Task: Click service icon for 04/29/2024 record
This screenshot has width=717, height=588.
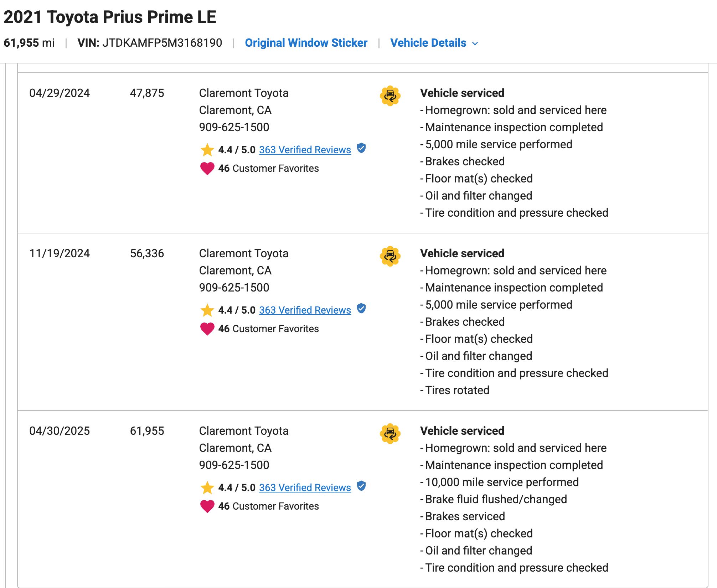Action: (390, 96)
